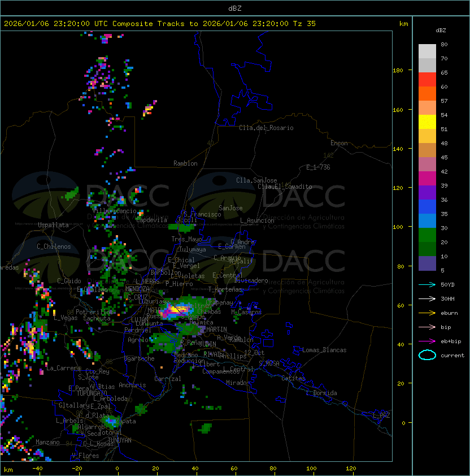This screenshot has height=476, width=470.
Task: Click the 'eburn' legend label
Action: [449, 313]
